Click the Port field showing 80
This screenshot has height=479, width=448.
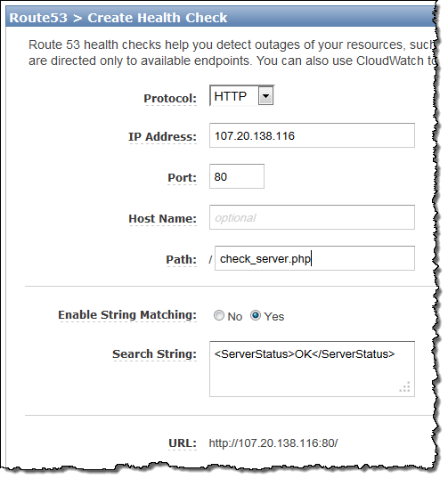[x=237, y=176]
